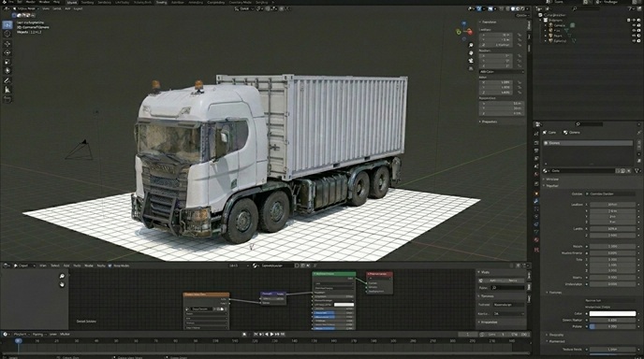Click the Properties editor search field

[588, 124]
